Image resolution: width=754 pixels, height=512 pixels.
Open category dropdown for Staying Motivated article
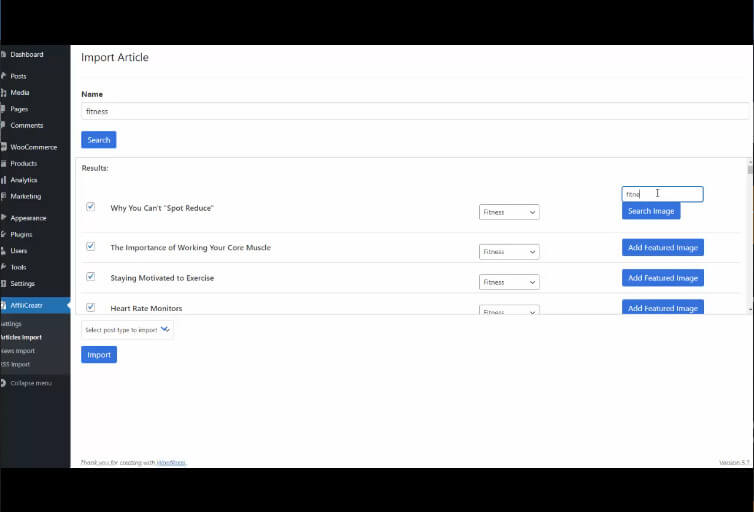[x=509, y=282]
